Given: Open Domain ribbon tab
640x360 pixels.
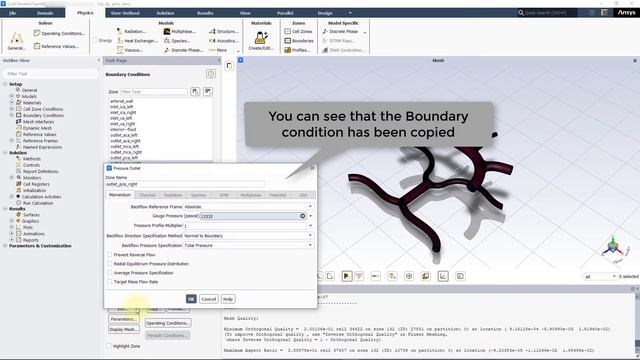Looking at the screenshot, I should click(x=45, y=13).
